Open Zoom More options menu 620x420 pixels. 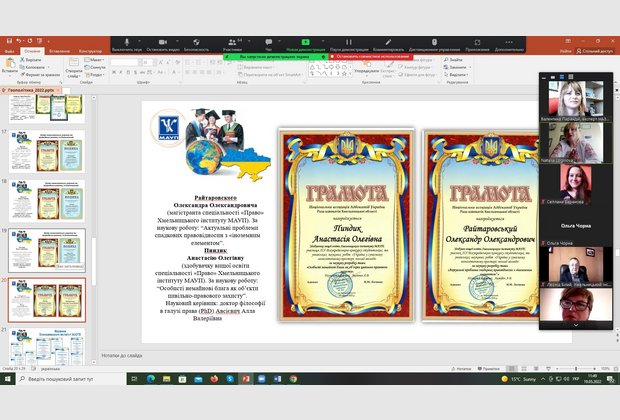tap(507, 46)
